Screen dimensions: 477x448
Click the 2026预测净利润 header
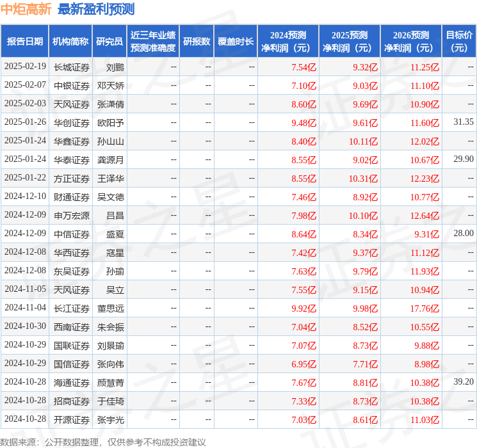410,42
